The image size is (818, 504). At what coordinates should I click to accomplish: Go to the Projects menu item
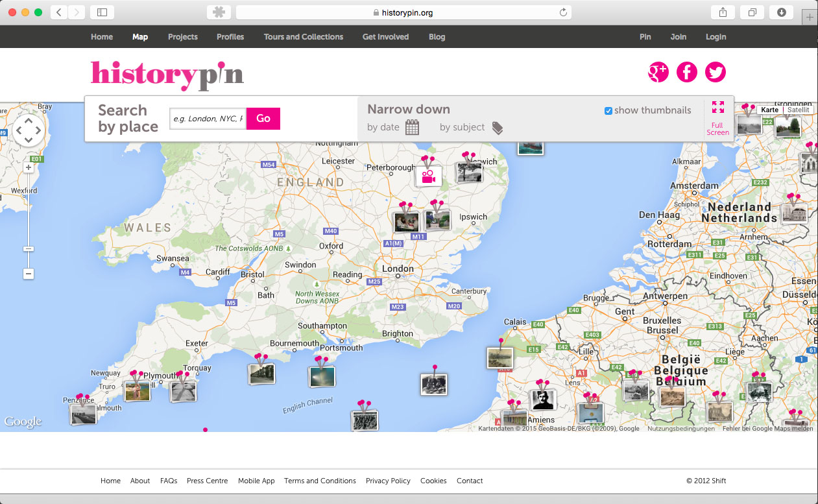pyautogui.click(x=182, y=37)
